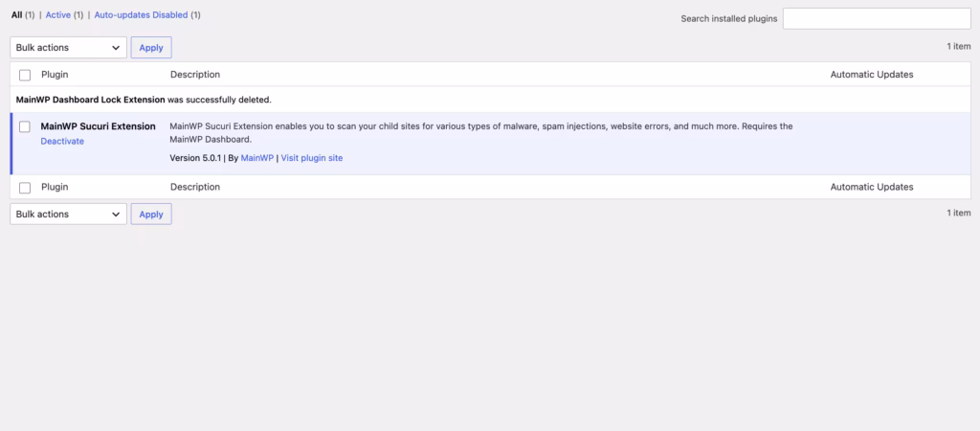Click the bottom Apply button
980x431 pixels.
coord(151,214)
